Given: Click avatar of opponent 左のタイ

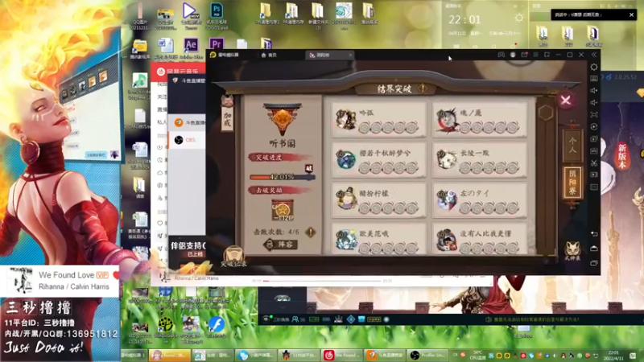Looking at the screenshot, I should [x=447, y=200].
